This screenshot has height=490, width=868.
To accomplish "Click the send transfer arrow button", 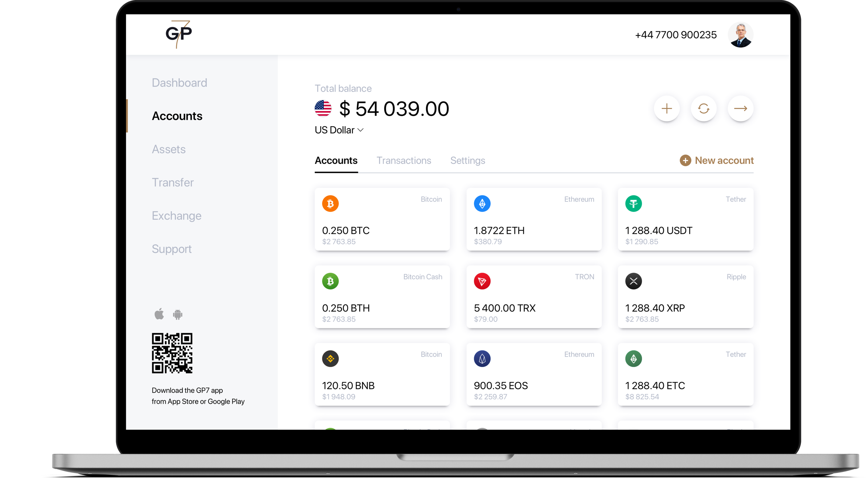I will point(741,108).
